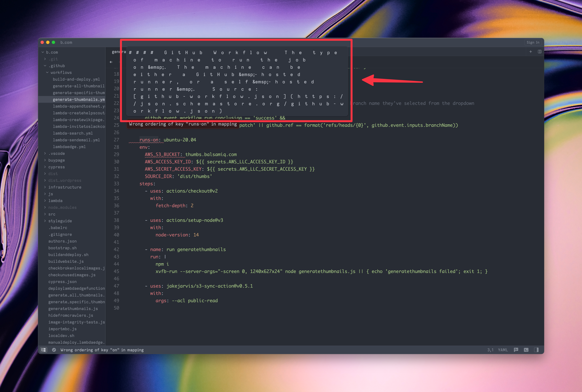This screenshot has height=392, width=582.
Task: Open generatethumbnails.js file
Action: (73, 309)
